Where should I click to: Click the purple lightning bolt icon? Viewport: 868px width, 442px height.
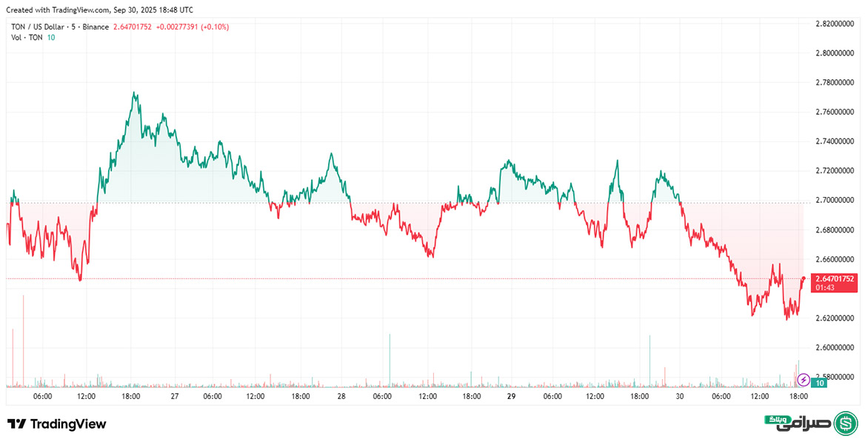[x=803, y=380]
